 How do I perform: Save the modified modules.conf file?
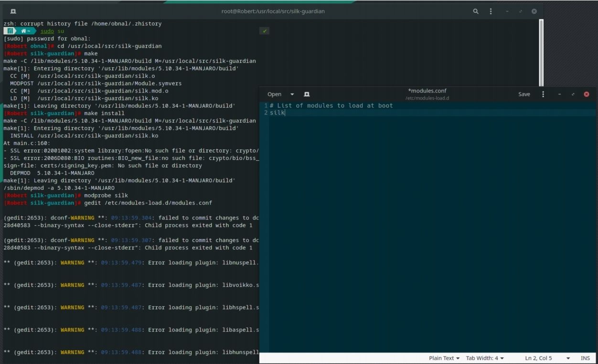pos(524,94)
